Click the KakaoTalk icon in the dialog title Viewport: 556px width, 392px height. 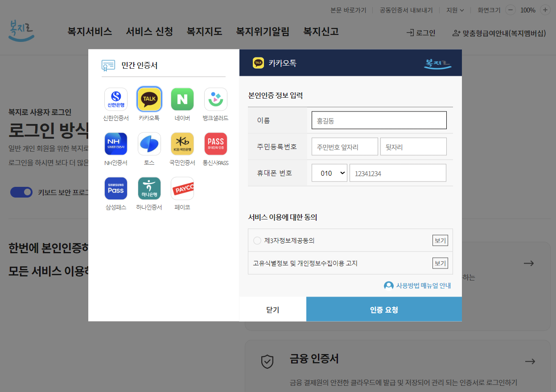[259, 63]
